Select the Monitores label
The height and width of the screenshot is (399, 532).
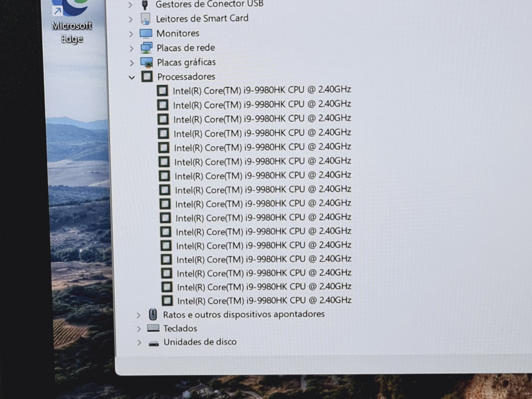pyautogui.click(x=178, y=33)
